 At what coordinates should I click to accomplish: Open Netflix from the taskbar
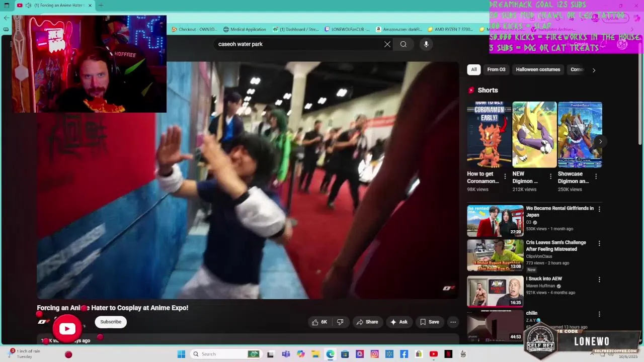click(x=448, y=354)
